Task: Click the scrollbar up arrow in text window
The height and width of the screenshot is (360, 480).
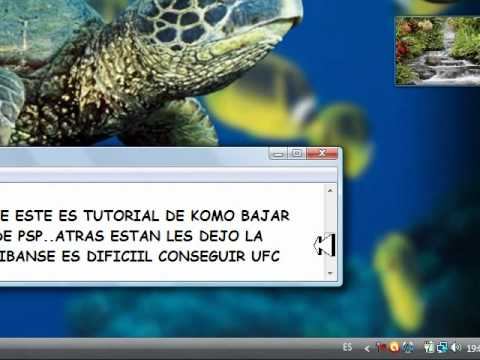Action: (330, 191)
